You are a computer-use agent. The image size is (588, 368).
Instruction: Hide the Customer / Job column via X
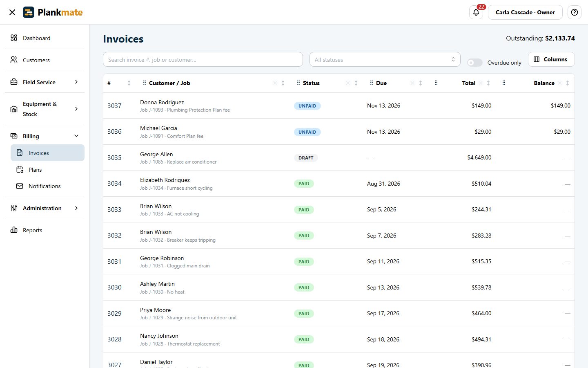coord(275,83)
